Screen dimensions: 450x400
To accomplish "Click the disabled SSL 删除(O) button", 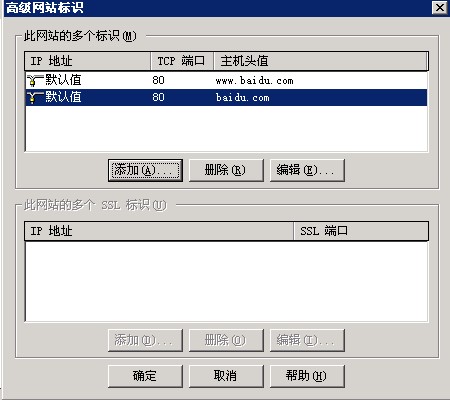I will click(x=226, y=340).
